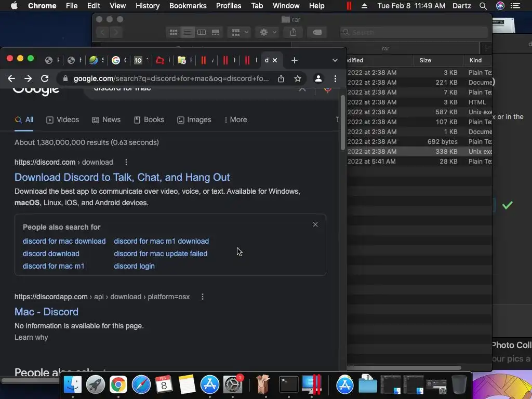Open options for the discord.com result
The width and height of the screenshot is (532, 399).
[126, 162]
